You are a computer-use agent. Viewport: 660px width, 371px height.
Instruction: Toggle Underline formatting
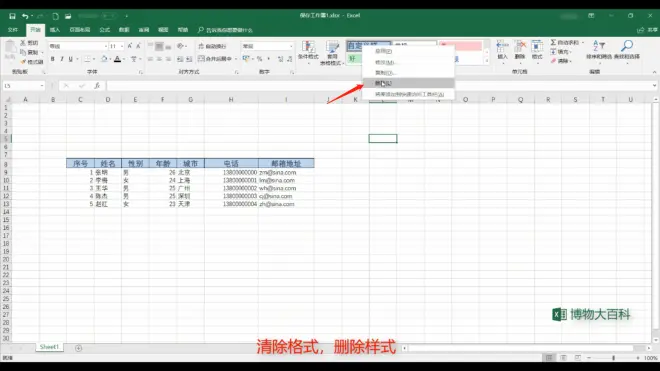[x=71, y=59]
